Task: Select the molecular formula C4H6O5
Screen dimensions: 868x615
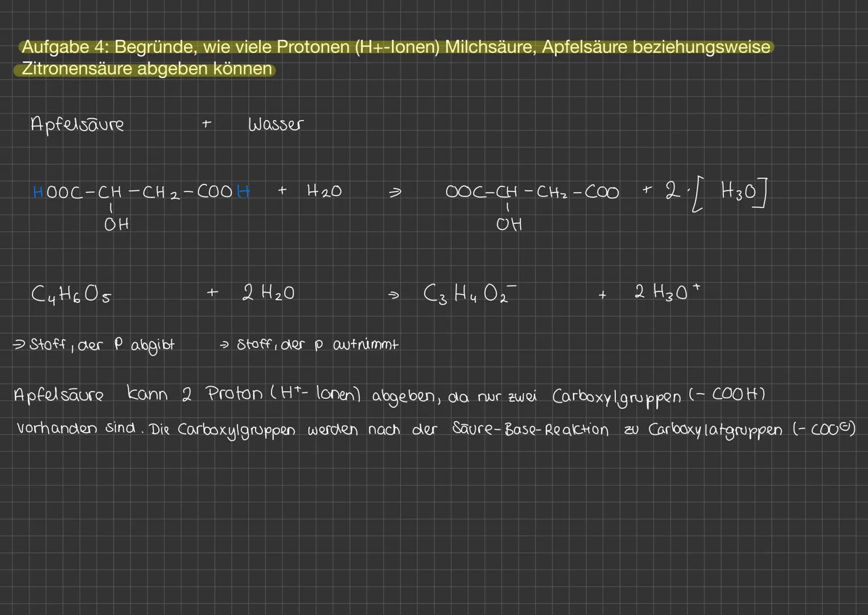Action: click(x=71, y=294)
